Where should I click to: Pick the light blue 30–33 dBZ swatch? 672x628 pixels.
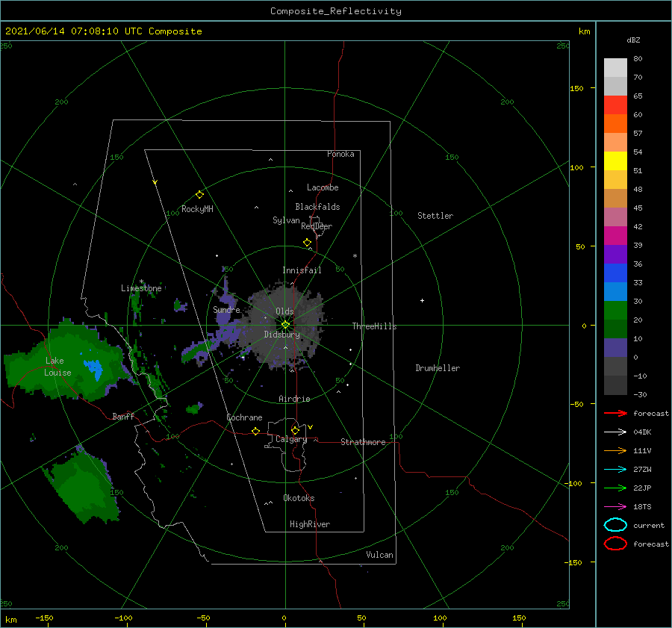pyautogui.click(x=615, y=292)
